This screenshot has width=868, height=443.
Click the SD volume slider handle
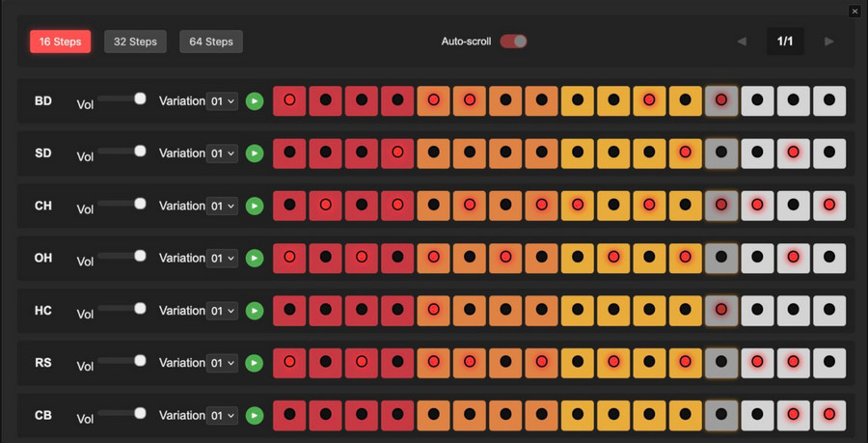click(x=140, y=152)
